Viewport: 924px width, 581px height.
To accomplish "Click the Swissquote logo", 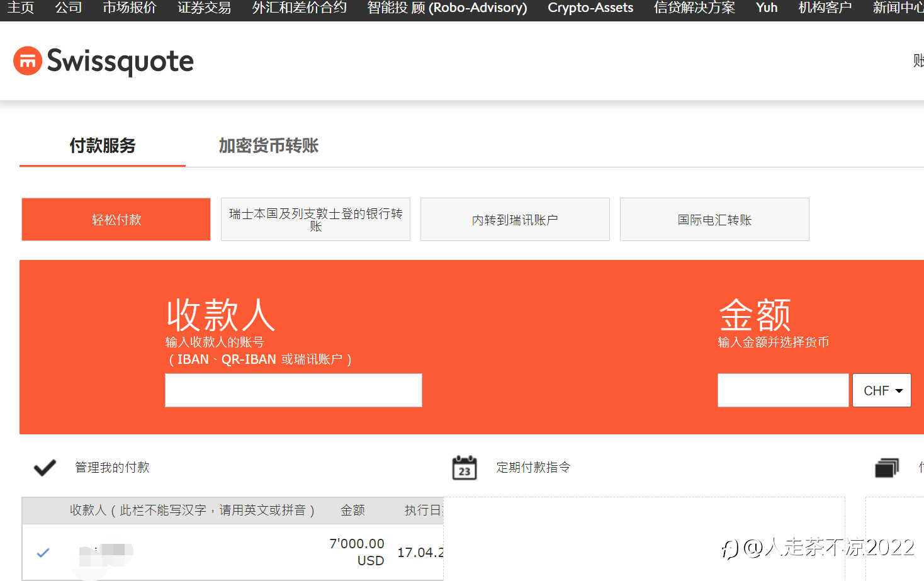I will click(104, 61).
